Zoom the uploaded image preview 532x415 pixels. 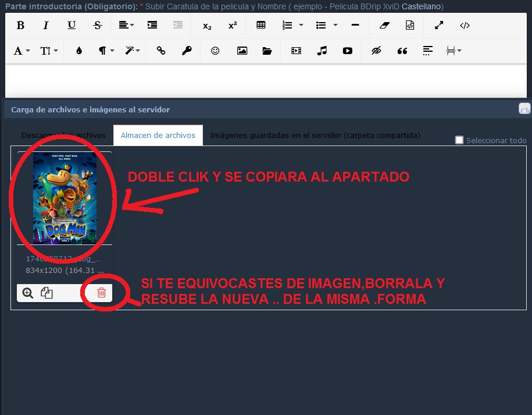(28, 293)
